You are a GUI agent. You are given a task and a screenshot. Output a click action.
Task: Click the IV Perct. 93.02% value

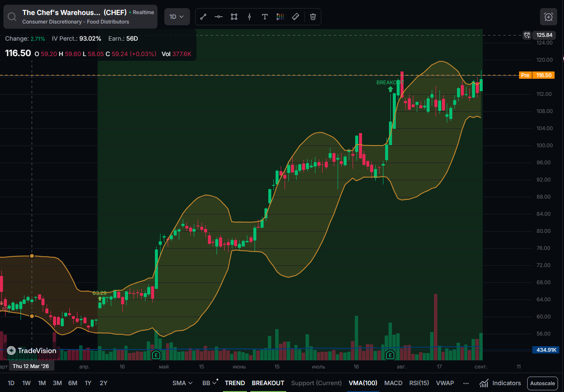(x=90, y=39)
